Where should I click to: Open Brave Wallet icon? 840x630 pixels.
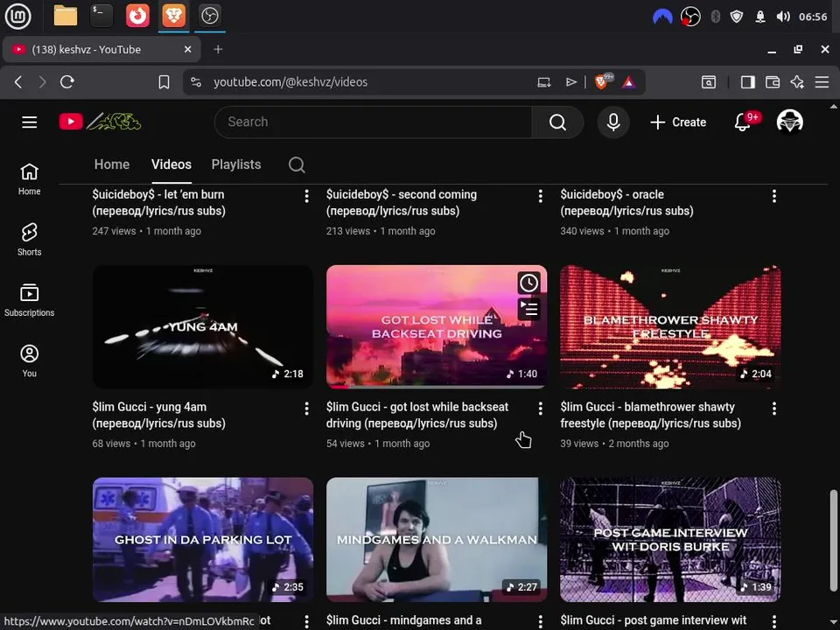(x=773, y=82)
